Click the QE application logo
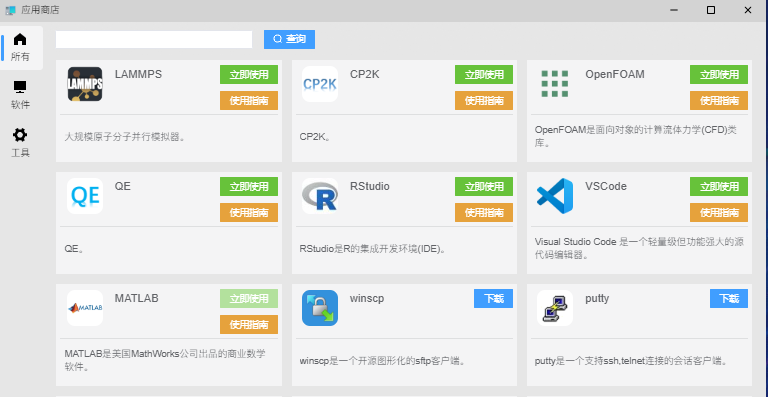Screen dimensions: 768x397 tap(85, 196)
